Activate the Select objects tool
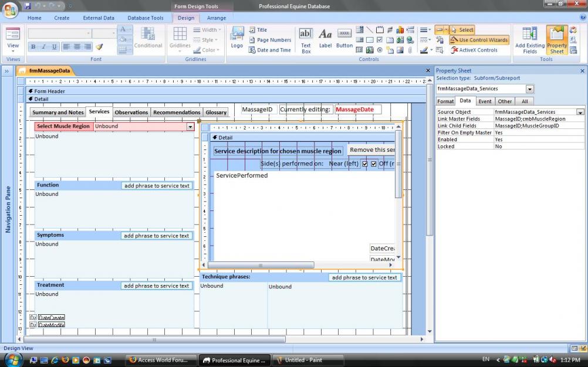Screen dimensions: 588x367 click(462, 29)
